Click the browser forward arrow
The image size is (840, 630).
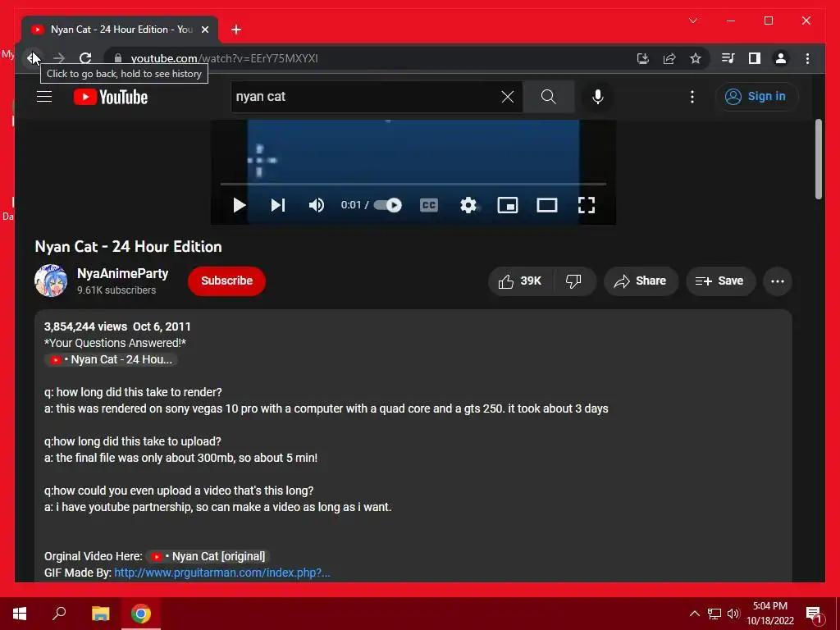pyautogui.click(x=59, y=58)
